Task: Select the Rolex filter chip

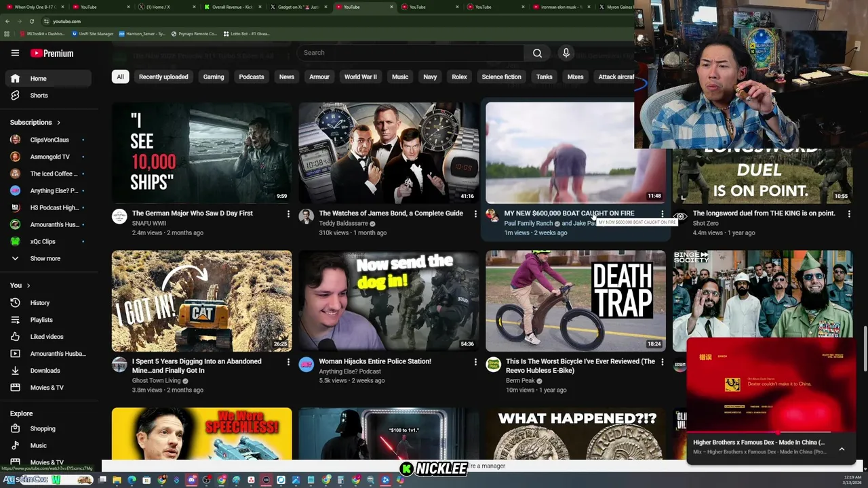Action: [x=459, y=77]
